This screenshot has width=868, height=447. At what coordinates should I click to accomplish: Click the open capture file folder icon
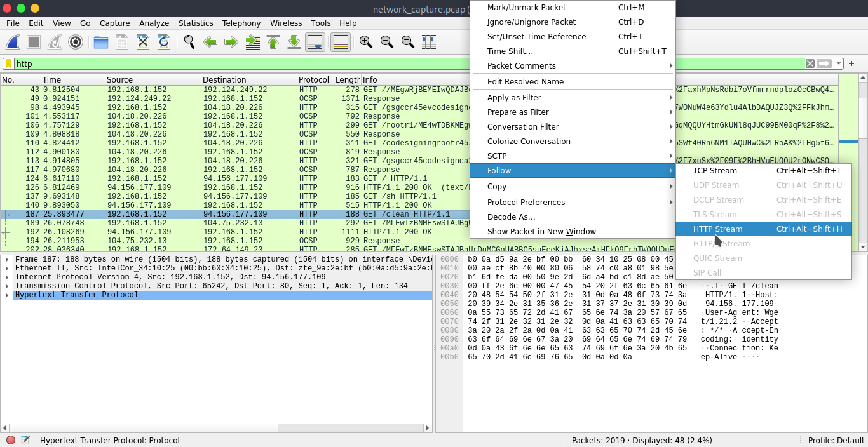click(100, 42)
